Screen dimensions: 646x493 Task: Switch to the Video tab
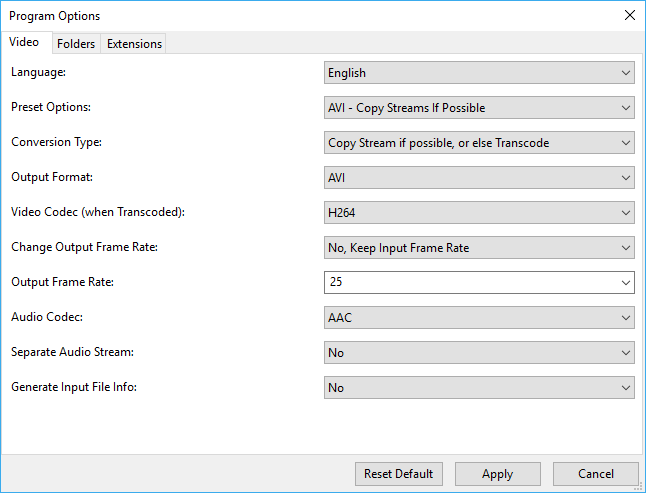pos(24,43)
